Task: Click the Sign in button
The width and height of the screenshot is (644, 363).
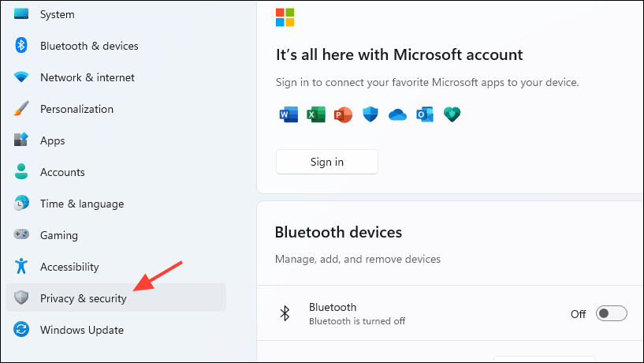Action: pyautogui.click(x=327, y=162)
